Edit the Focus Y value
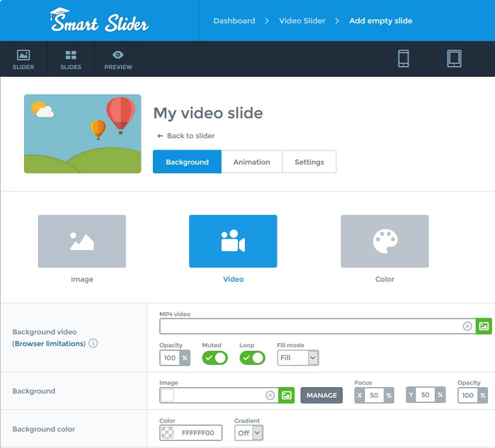495x448 pixels. pos(425,395)
